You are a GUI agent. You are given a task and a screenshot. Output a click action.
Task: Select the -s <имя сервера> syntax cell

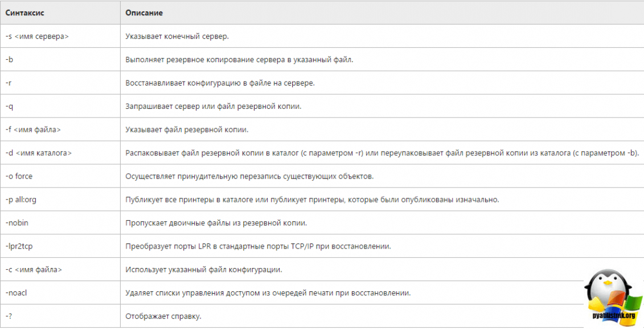tap(36, 36)
